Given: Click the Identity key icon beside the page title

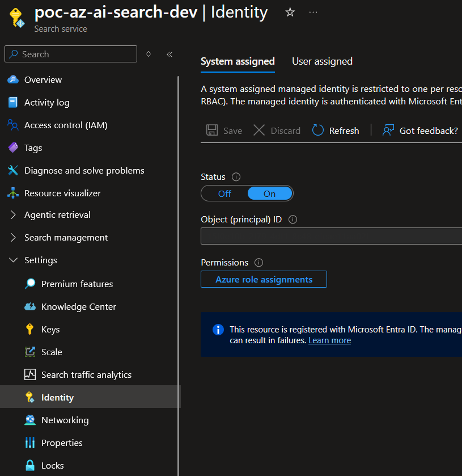Looking at the screenshot, I should click(x=16, y=18).
